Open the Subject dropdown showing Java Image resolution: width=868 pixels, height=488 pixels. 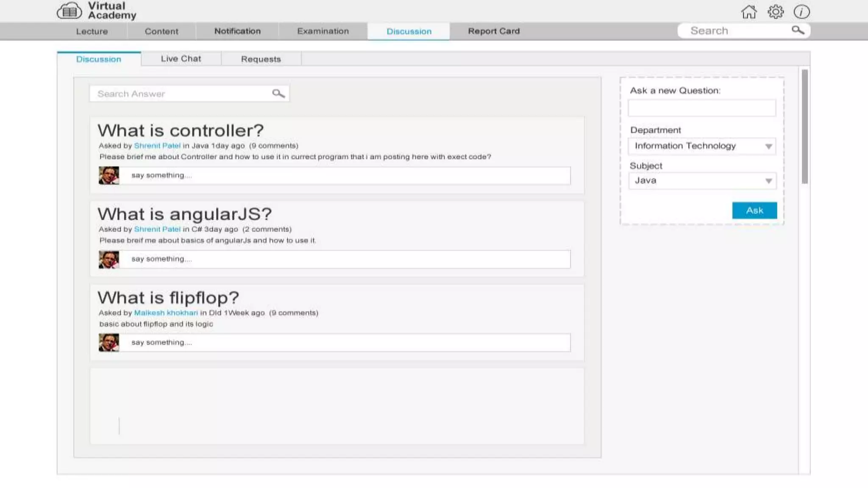point(768,181)
